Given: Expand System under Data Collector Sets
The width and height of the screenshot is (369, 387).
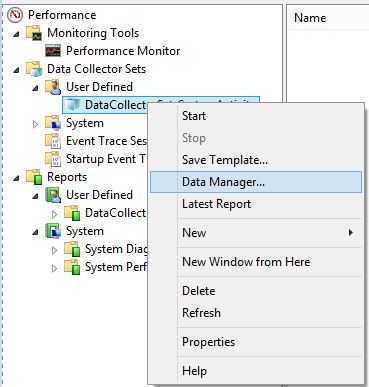Looking at the screenshot, I should [35, 124].
